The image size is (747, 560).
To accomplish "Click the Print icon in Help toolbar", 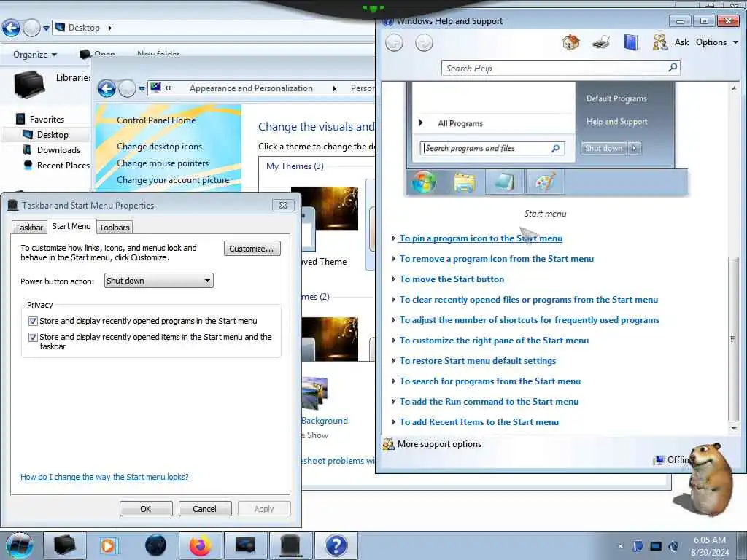I will (601, 43).
